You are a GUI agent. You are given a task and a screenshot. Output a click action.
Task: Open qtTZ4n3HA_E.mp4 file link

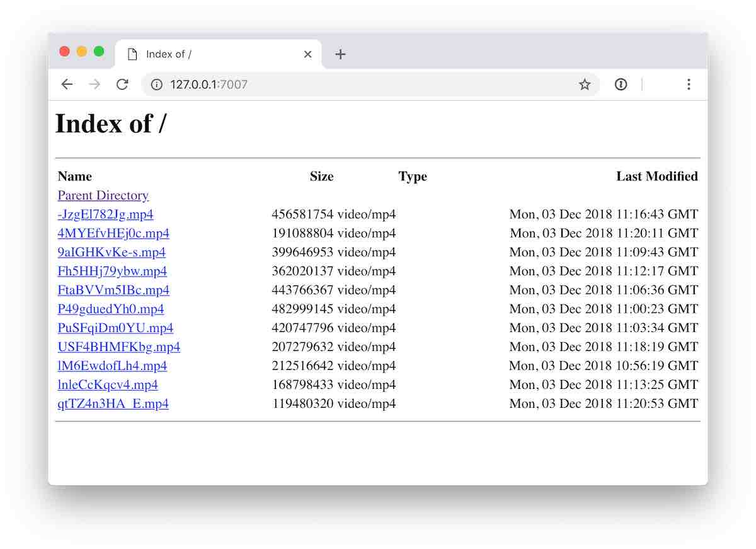click(x=113, y=403)
